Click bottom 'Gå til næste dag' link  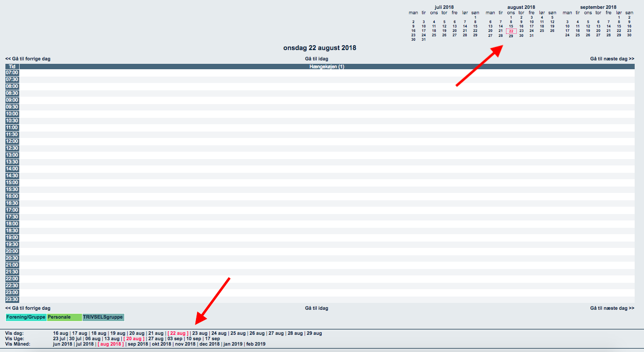tap(612, 308)
